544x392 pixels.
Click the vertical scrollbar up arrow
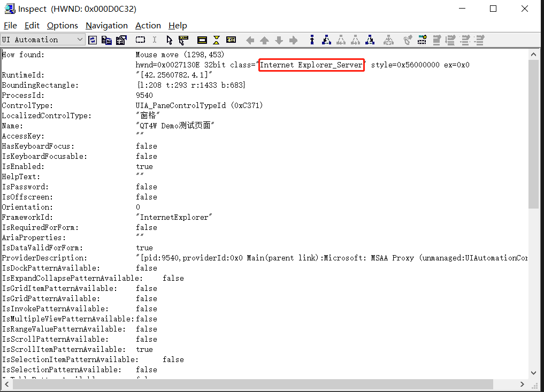pos(534,55)
